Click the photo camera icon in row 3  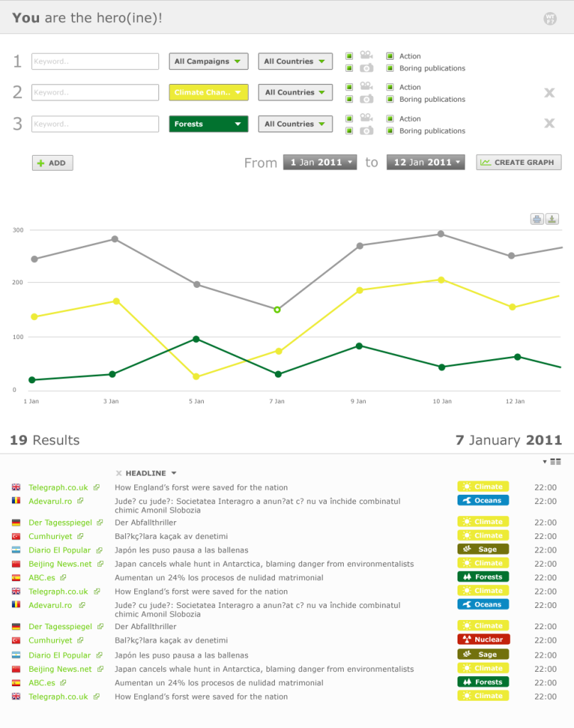click(x=367, y=131)
